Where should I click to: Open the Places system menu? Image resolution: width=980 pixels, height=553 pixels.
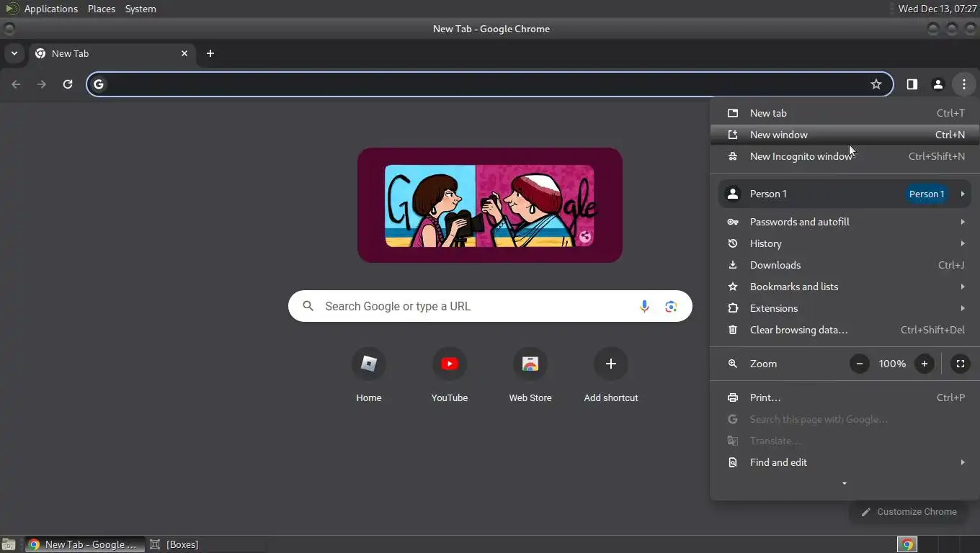coord(102,9)
